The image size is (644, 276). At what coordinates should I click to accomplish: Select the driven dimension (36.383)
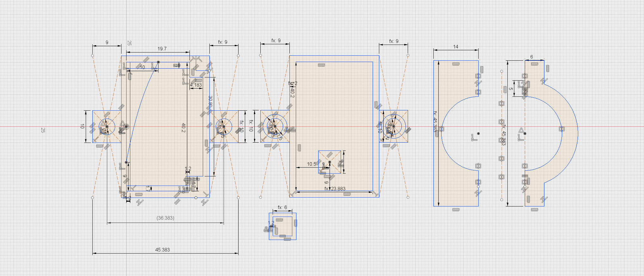pyautogui.click(x=165, y=218)
